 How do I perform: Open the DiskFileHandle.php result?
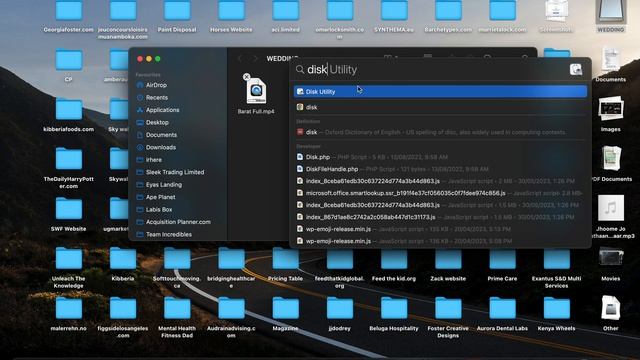pyautogui.click(x=440, y=169)
